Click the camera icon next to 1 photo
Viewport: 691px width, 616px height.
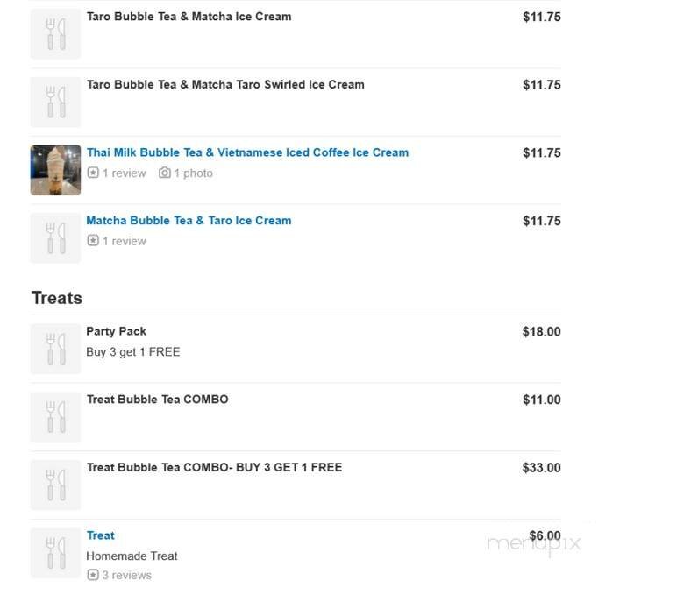[x=164, y=173]
